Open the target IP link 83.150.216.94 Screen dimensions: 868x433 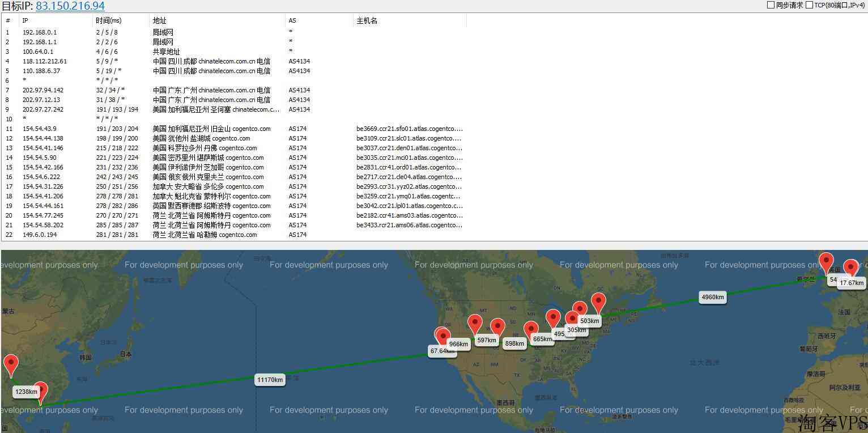pos(70,6)
